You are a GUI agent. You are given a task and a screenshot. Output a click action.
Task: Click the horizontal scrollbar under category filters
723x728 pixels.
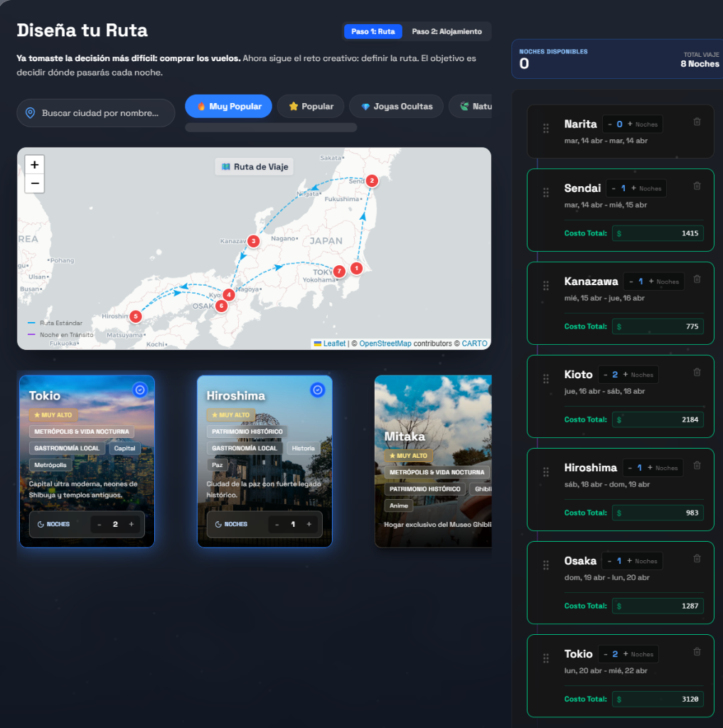(271, 128)
